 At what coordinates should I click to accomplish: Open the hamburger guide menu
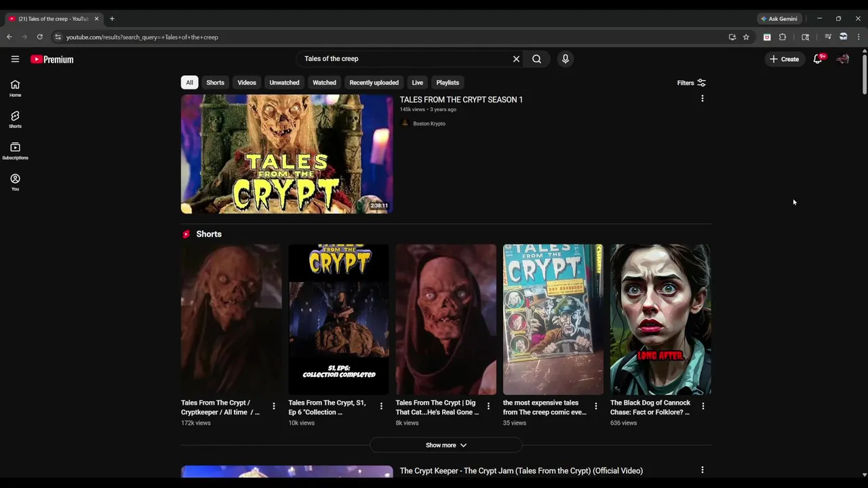click(x=15, y=59)
